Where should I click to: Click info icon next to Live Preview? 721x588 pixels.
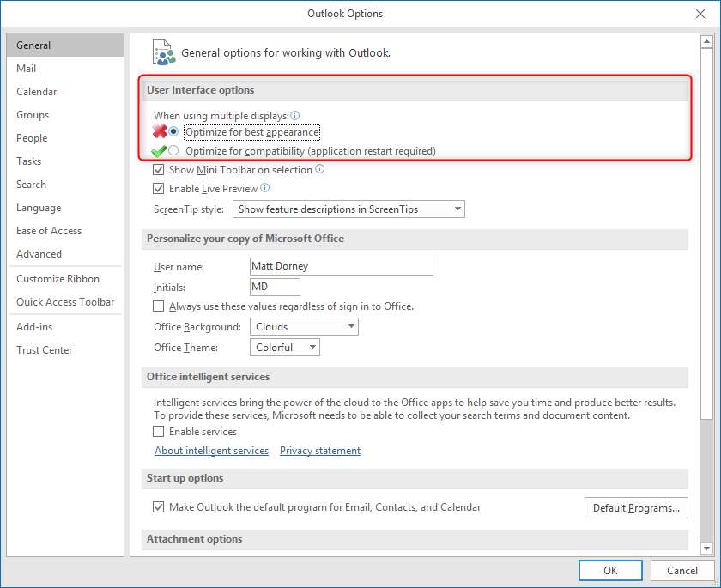pos(265,189)
